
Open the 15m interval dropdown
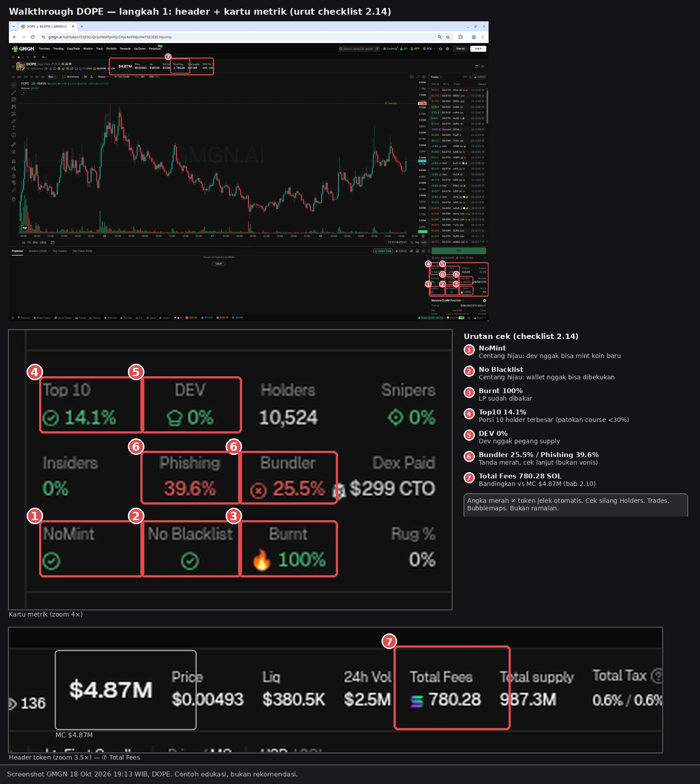click(52, 77)
